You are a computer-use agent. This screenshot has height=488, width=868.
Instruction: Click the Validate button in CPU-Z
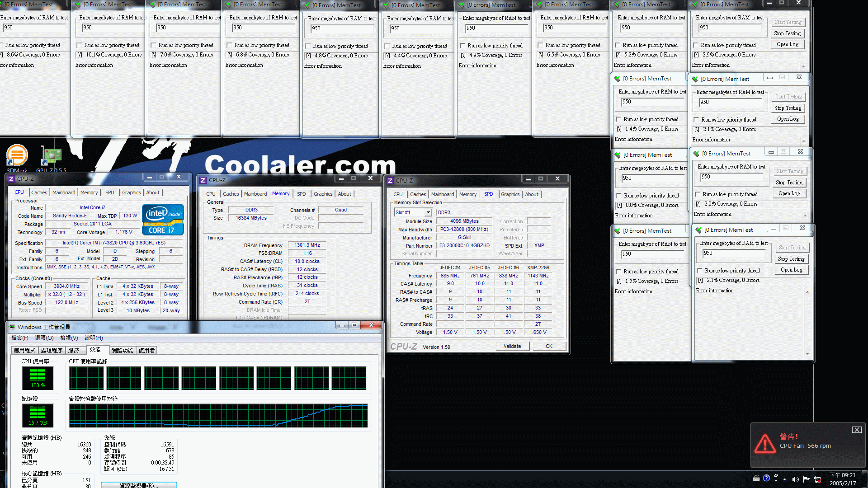[x=512, y=346]
